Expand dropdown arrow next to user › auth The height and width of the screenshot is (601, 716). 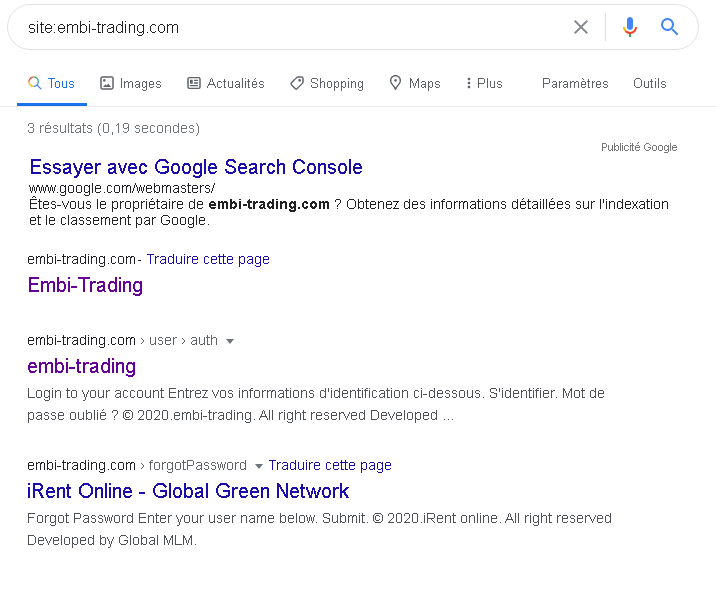(230, 341)
